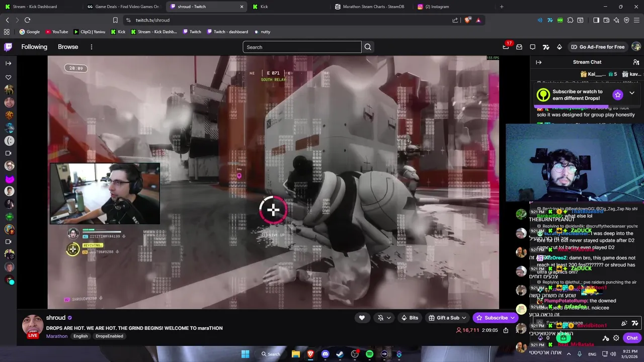This screenshot has height=362, width=644.
Task: Open Twitch notifications with the 17 badge
Action: (x=506, y=46)
